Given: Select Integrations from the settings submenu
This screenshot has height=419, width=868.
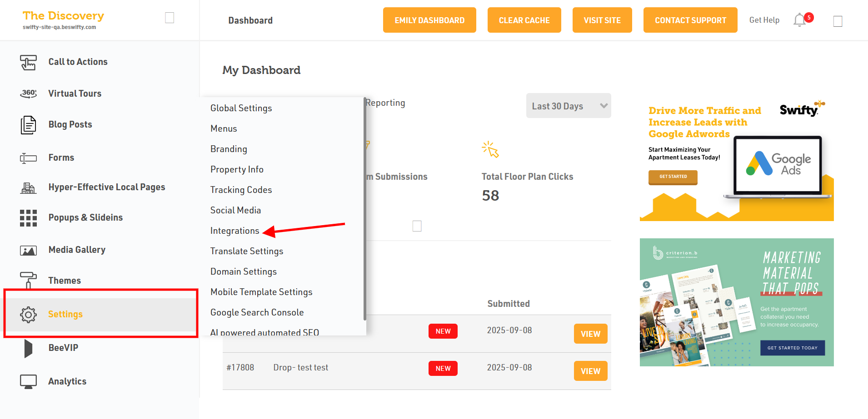Looking at the screenshot, I should (x=234, y=231).
